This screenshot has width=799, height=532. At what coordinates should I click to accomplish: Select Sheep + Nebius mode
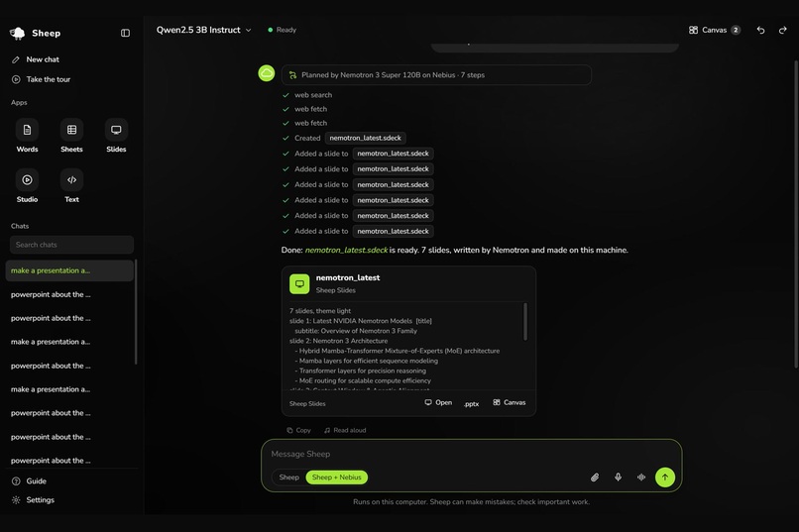337,478
